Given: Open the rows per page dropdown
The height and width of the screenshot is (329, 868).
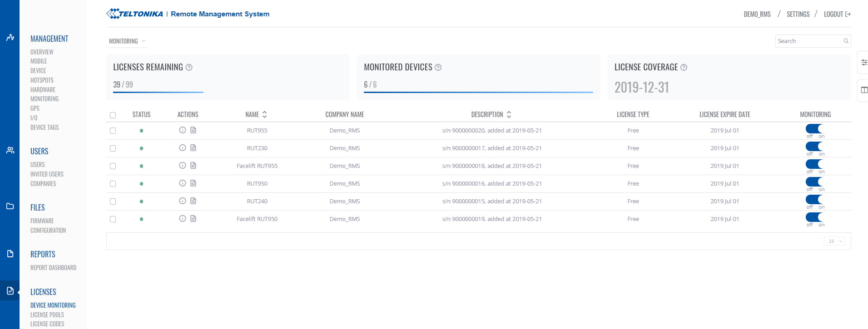Looking at the screenshot, I should click(x=834, y=241).
